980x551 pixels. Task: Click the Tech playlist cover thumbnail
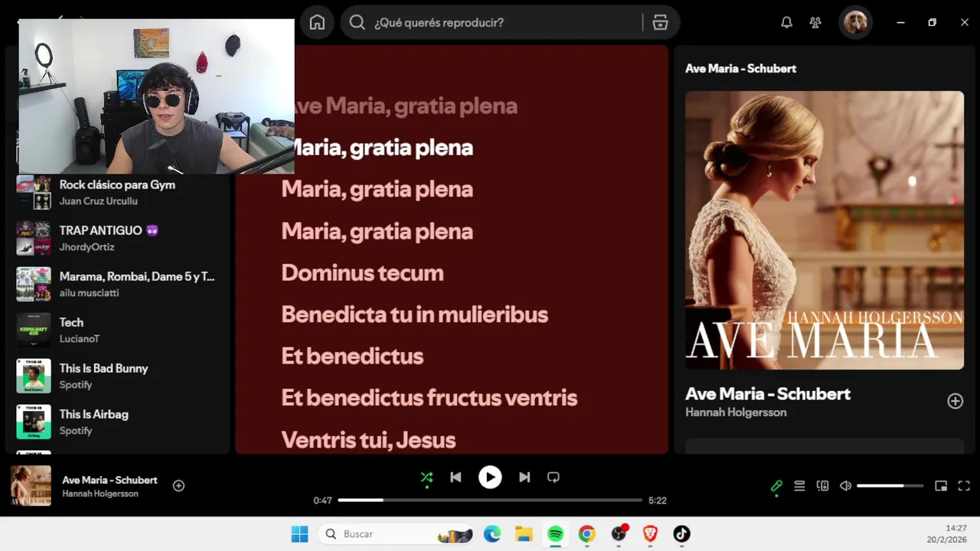(34, 330)
